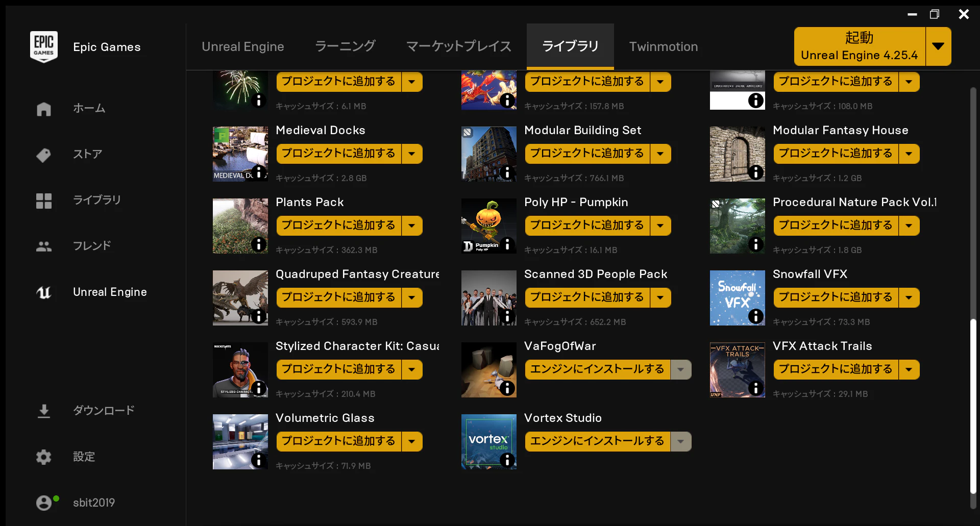The height and width of the screenshot is (526, 980).
Task: Switch to the Twinmotion tab
Action: (664, 46)
